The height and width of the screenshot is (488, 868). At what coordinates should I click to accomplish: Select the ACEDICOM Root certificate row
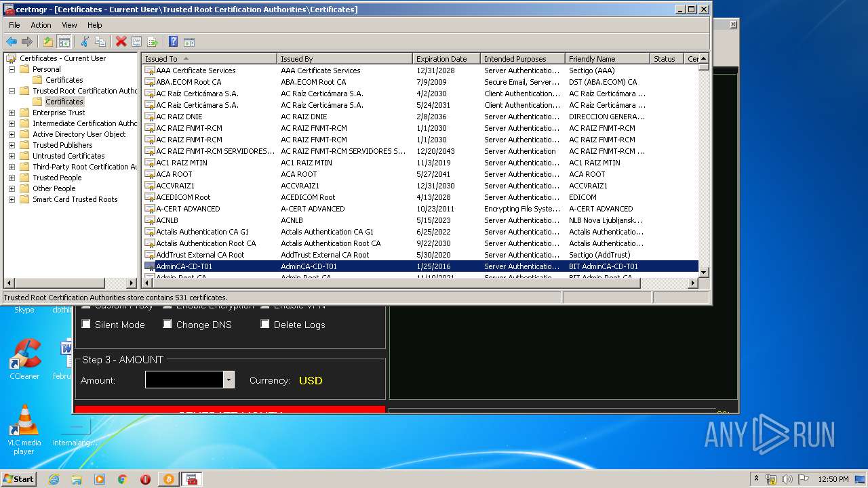point(420,197)
